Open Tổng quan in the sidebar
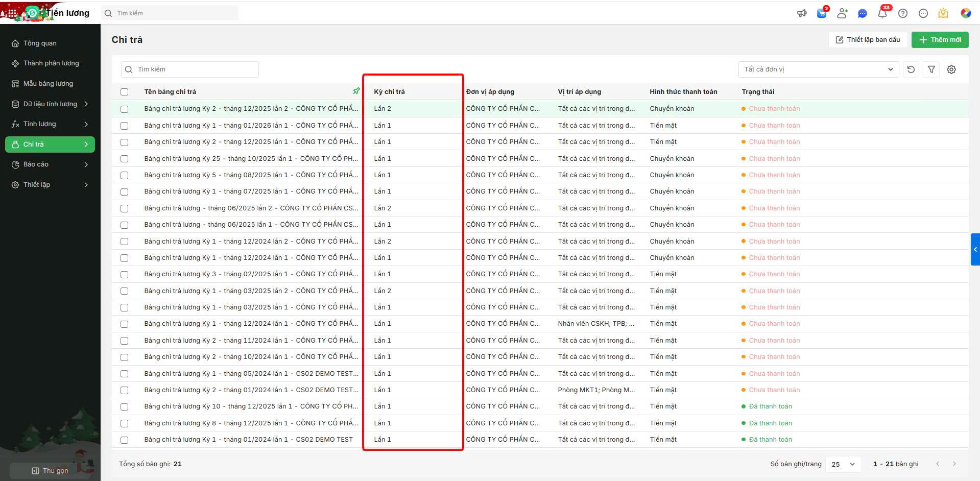Viewport: 980px width, 481px height. [40, 43]
